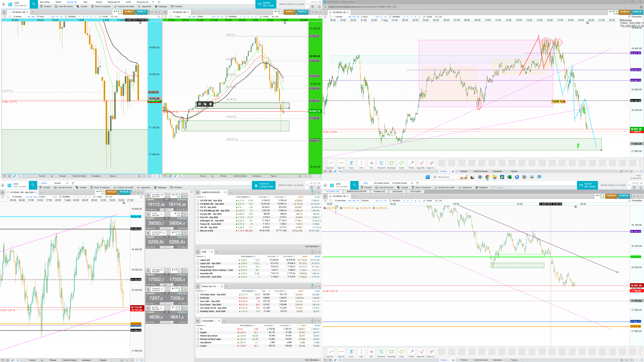Image resolution: width=644 pixels, height=362 pixels.
Task: Toggle the Lié link eye on 4 heures chart
Action: pos(113,17)
